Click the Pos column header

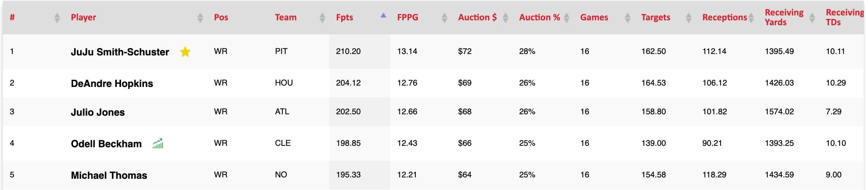(221, 18)
